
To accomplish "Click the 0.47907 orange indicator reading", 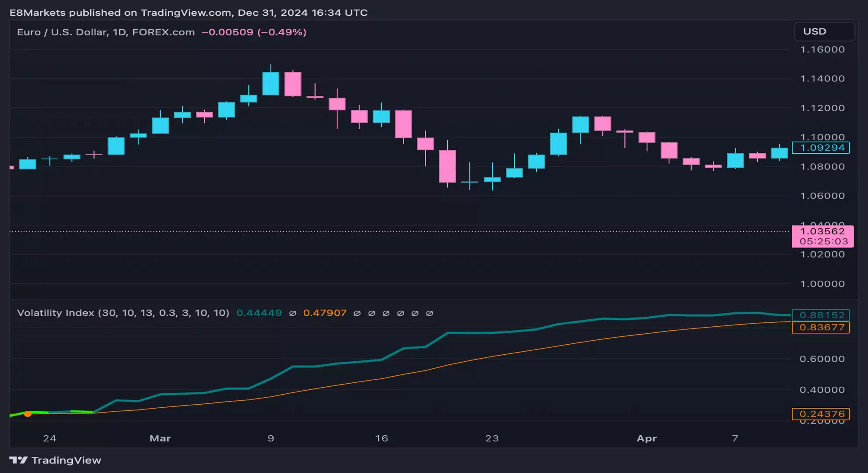I will [325, 313].
